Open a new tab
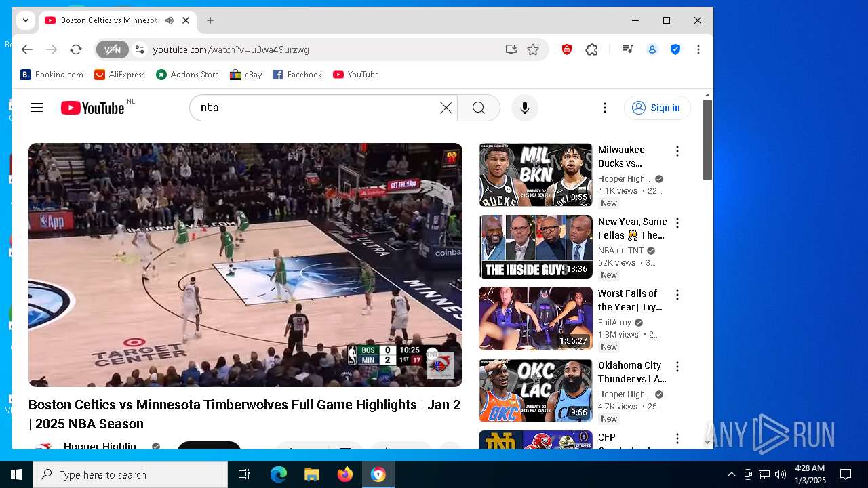The height and width of the screenshot is (488, 868). 210,20
